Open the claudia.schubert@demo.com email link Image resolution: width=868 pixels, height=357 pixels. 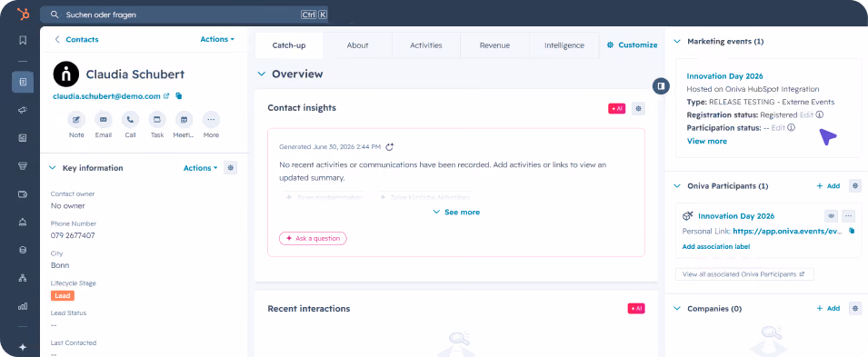(x=107, y=96)
